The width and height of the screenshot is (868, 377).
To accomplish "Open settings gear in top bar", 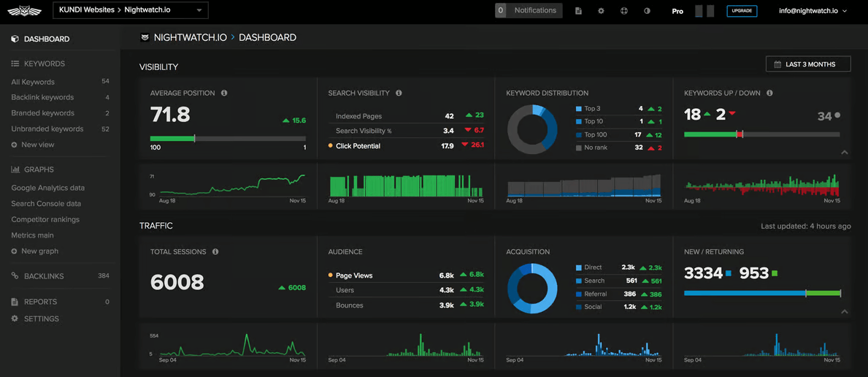I will [602, 10].
